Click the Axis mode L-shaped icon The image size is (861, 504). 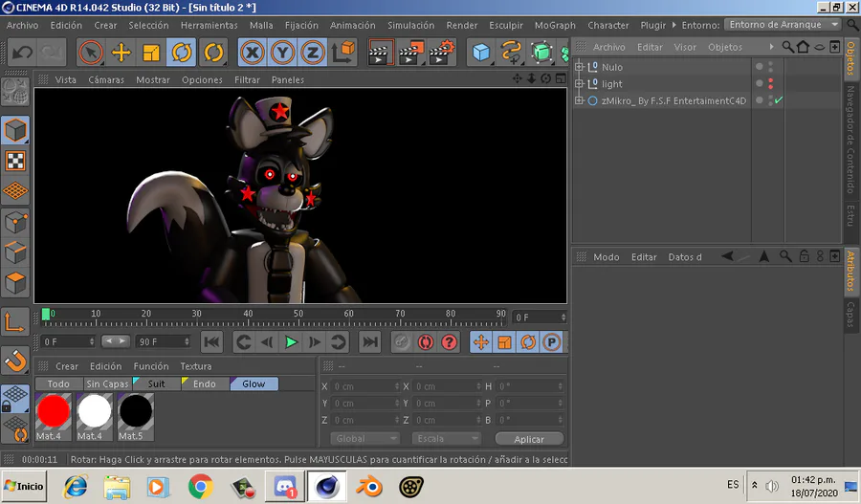[x=15, y=321]
